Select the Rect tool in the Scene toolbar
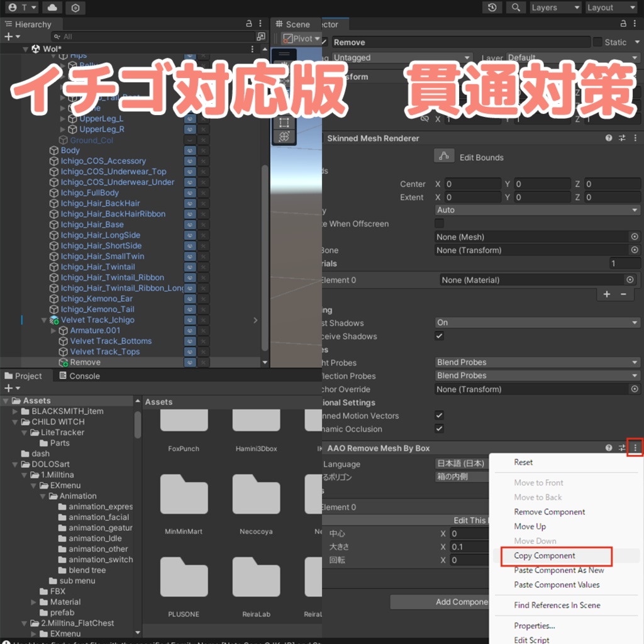The height and width of the screenshot is (644, 644). click(x=284, y=123)
